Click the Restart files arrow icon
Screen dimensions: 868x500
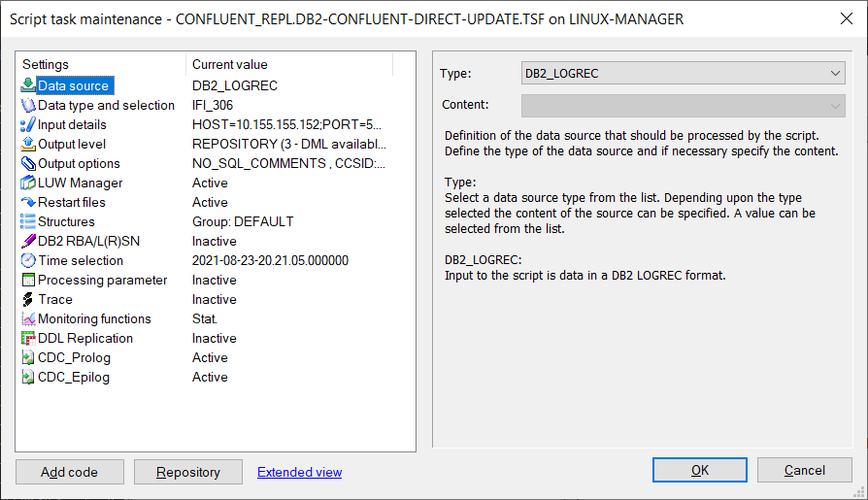[x=28, y=202]
